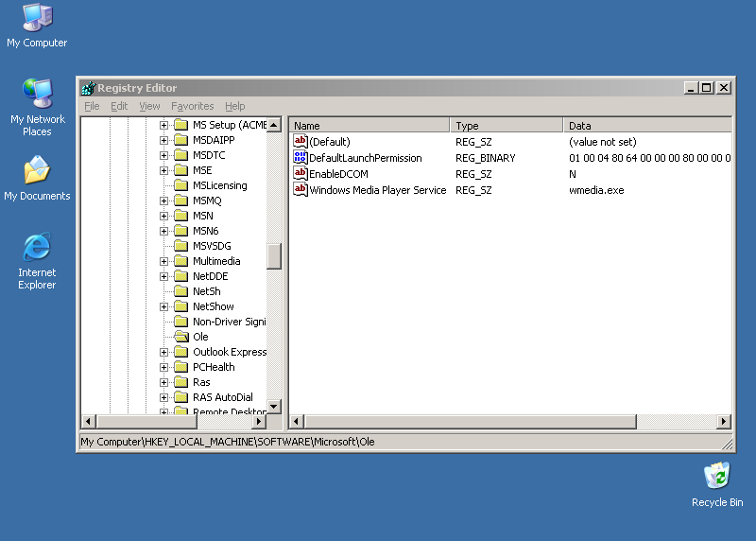Click the MSDTC folder icon
This screenshot has height=541, width=756.
tap(180, 155)
